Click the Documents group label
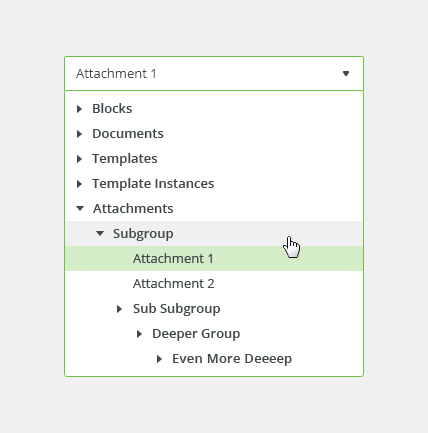This screenshot has width=428, height=433. tap(128, 134)
